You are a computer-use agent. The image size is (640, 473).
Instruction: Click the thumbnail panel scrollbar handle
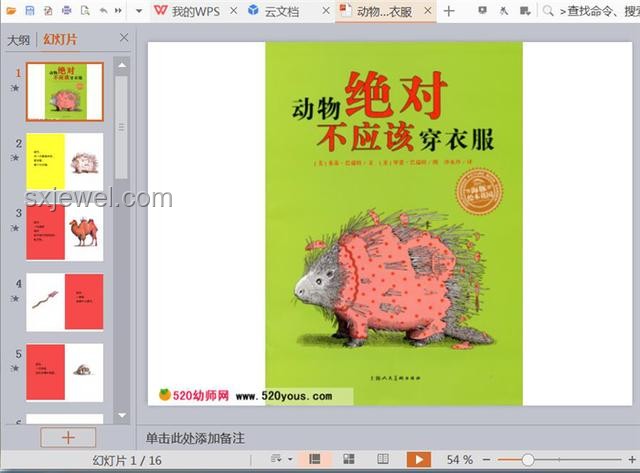pyautogui.click(x=122, y=127)
